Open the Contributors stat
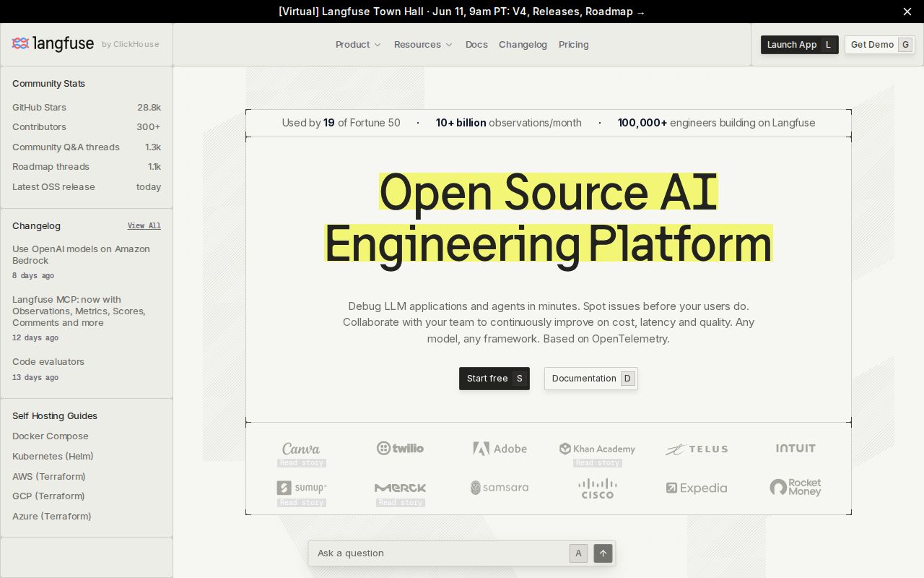The image size is (924, 578). pos(87,127)
